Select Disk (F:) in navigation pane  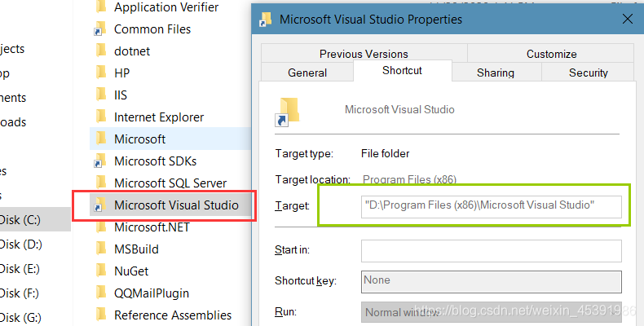pos(20,293)
